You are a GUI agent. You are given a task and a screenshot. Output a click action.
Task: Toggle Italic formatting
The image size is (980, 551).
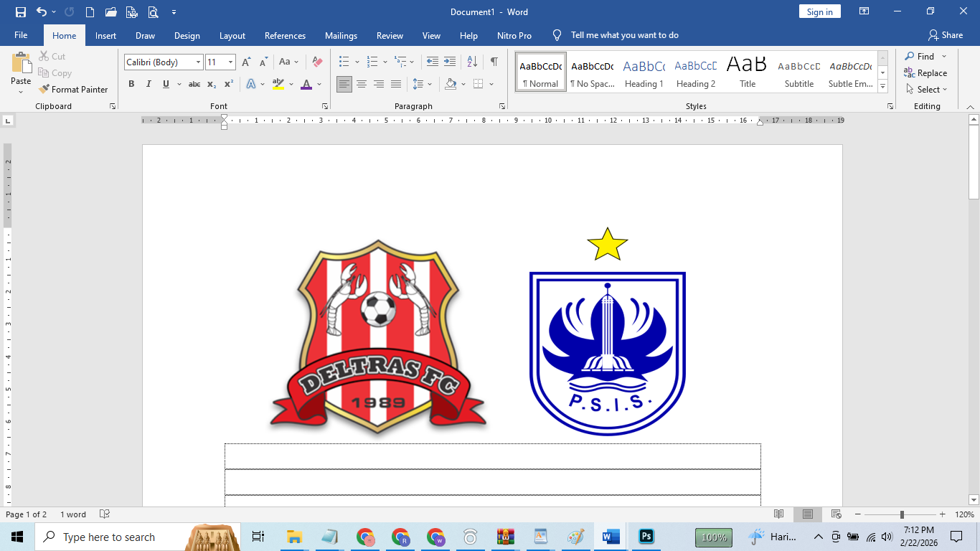[149, 84]
